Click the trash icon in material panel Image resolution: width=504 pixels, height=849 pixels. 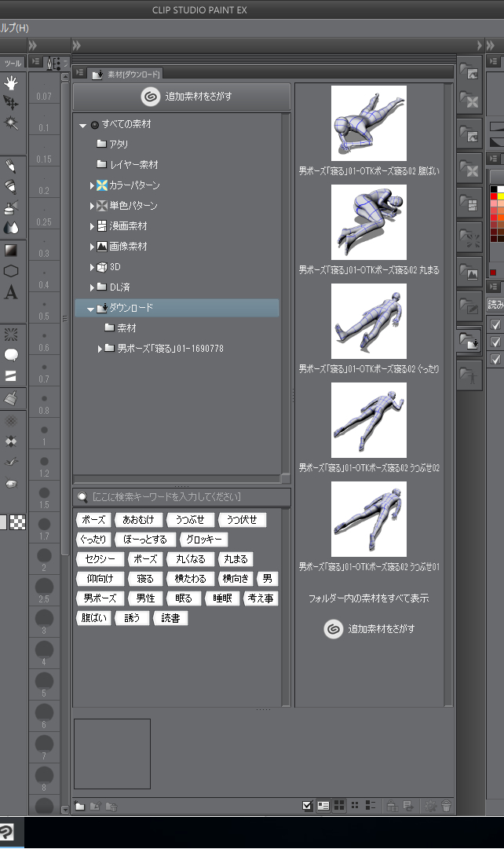tap(446, 806)
